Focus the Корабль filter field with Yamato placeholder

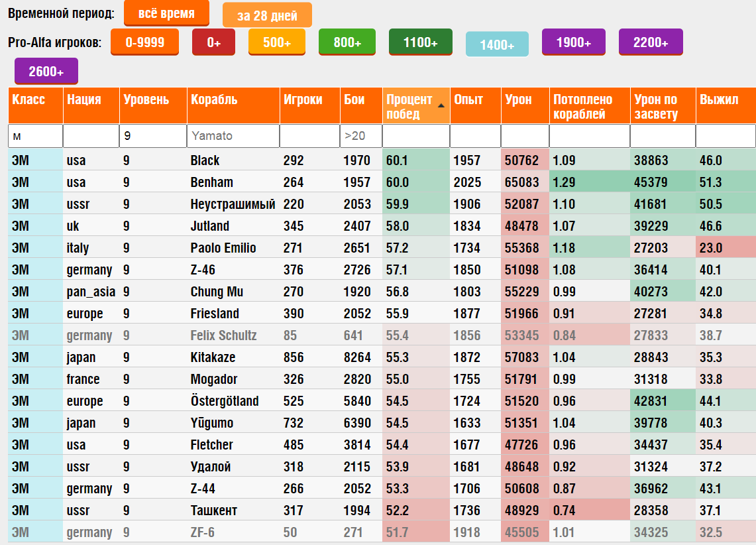pyautogui.click(x=233, y=136)
